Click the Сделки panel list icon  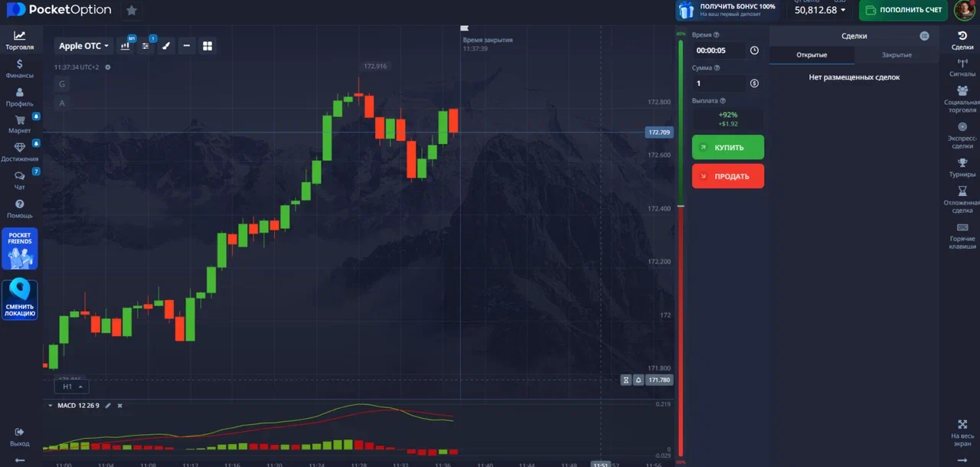tap(924, 36)
